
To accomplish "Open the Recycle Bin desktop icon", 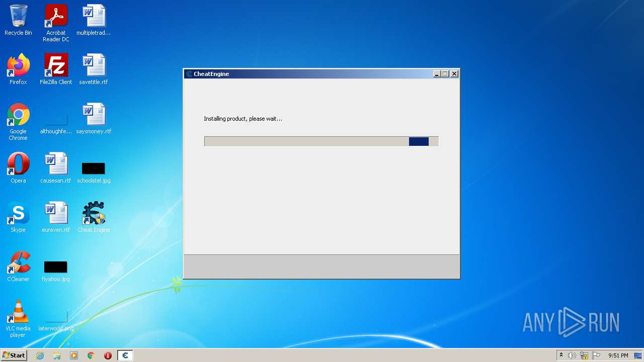I will point(18,20).
